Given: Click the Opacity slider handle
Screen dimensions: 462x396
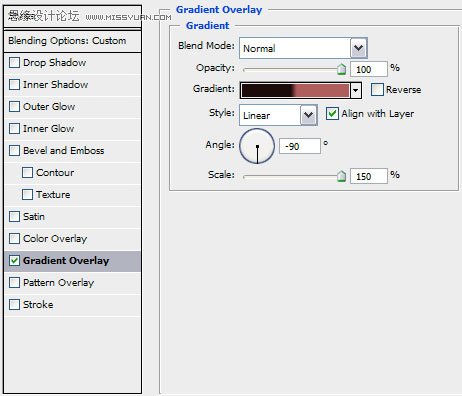Looking at the screenshot, I should pos(341,69).
